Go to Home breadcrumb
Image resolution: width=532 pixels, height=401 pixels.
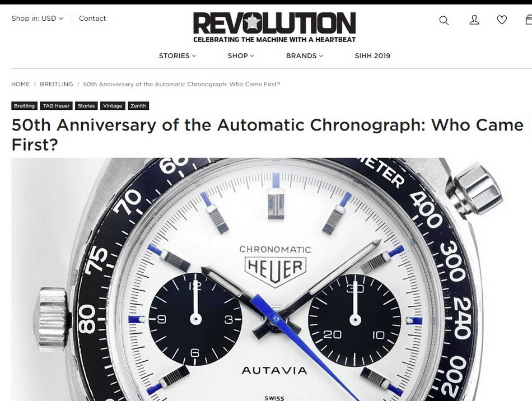pos(20,84)
